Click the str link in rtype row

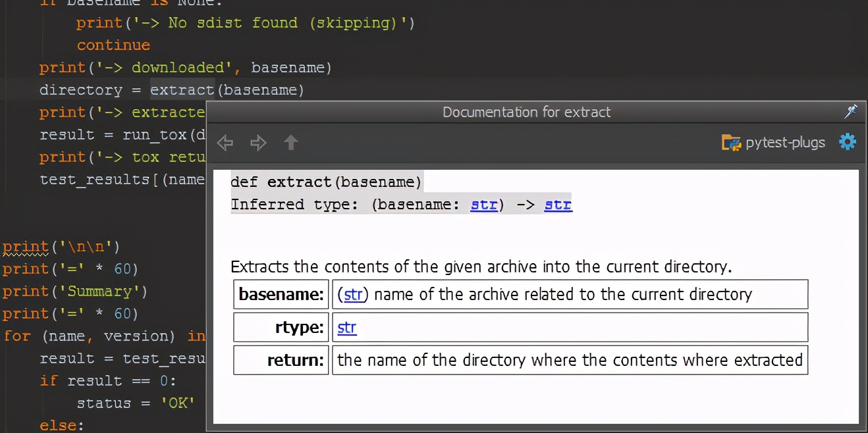347,327
